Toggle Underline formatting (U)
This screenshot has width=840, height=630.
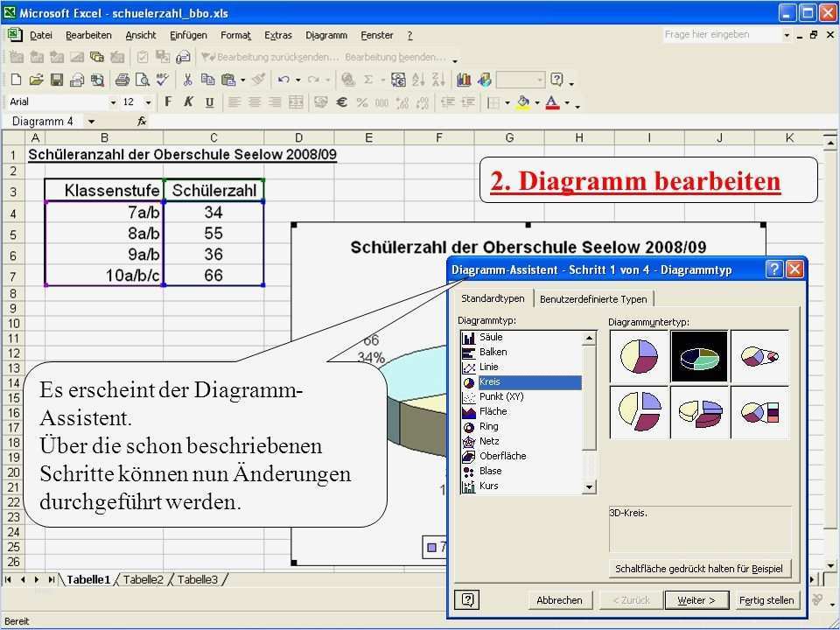[x=209, y=101]
